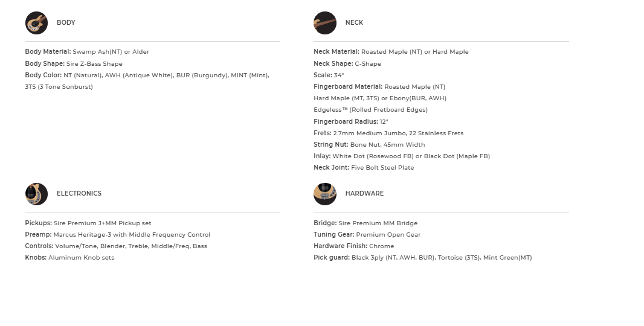Select the BODY section heading
644x326 pixels.
(66, 23)
